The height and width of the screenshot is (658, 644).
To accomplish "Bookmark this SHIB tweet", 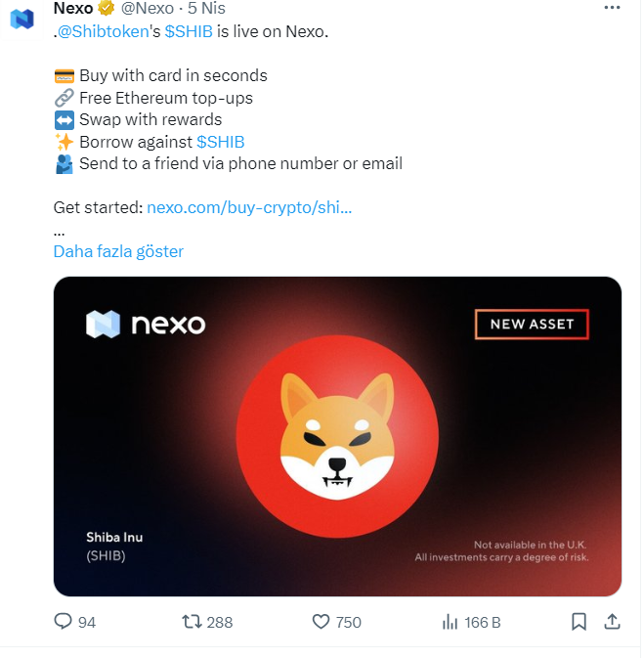I will pos(579,621).
